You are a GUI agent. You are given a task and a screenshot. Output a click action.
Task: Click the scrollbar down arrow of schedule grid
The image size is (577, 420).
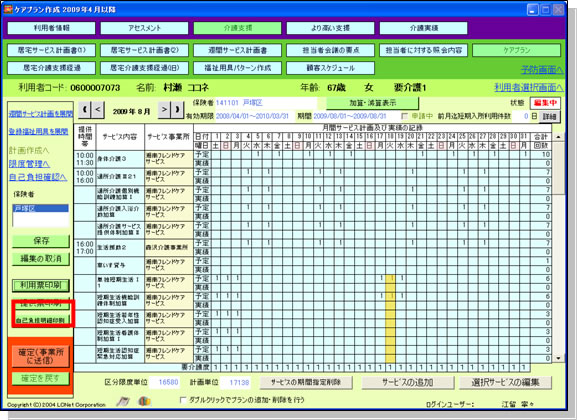tap(559, 358)
